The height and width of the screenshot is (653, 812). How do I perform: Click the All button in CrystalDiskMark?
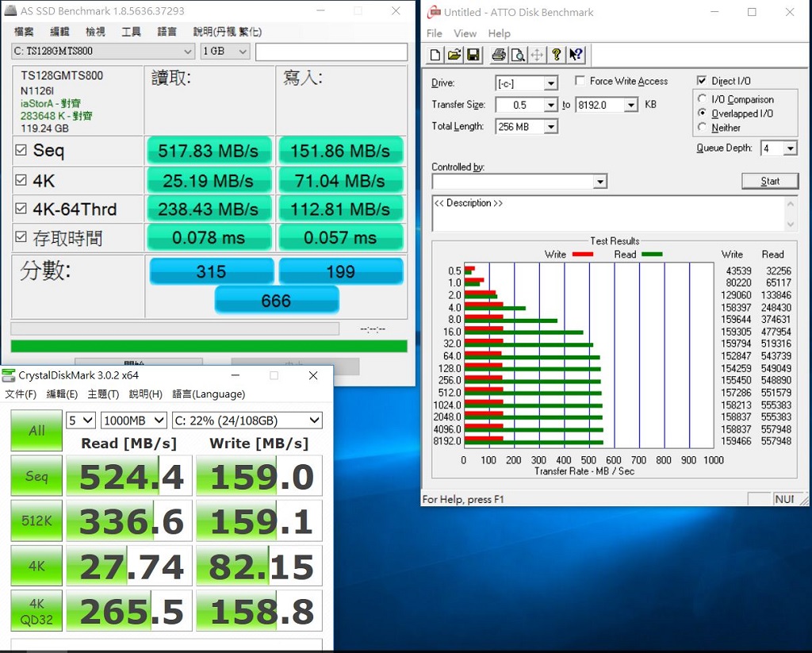pos(36,430)
